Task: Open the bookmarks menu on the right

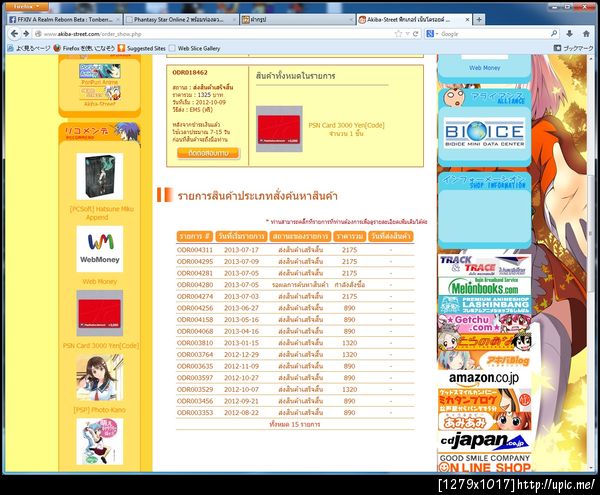Action: pos(574,48)
